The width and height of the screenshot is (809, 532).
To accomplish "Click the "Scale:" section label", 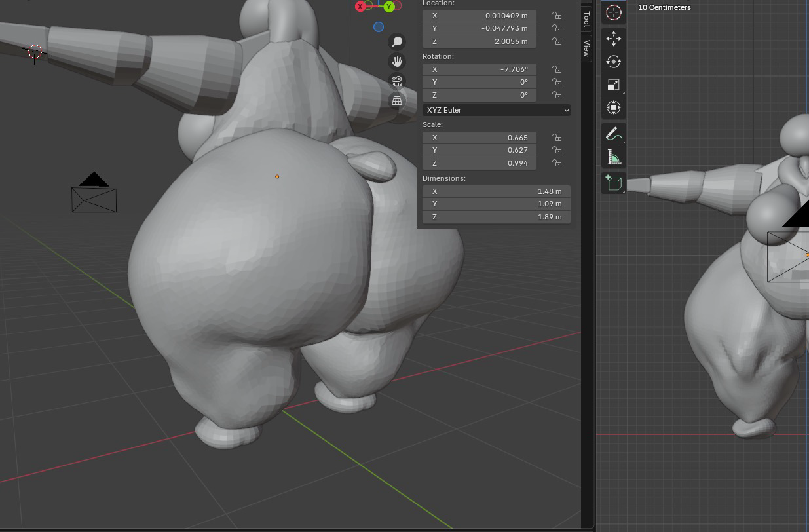I will coord(433,124).
